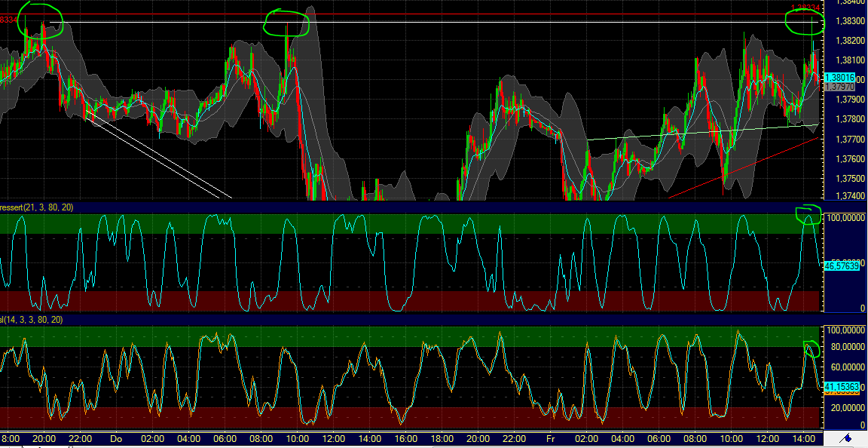Click the yellow 41,15363 stochastic value tag
Screen dimensions: 868x448
[x=841, y=386]
